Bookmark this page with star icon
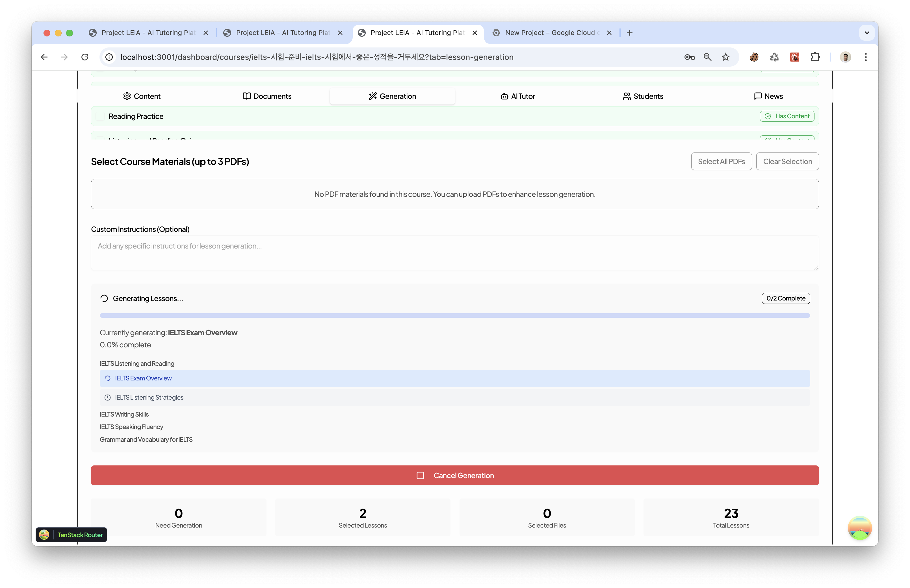The width and height of the screenshot is (910, 588). pos(725,57)
